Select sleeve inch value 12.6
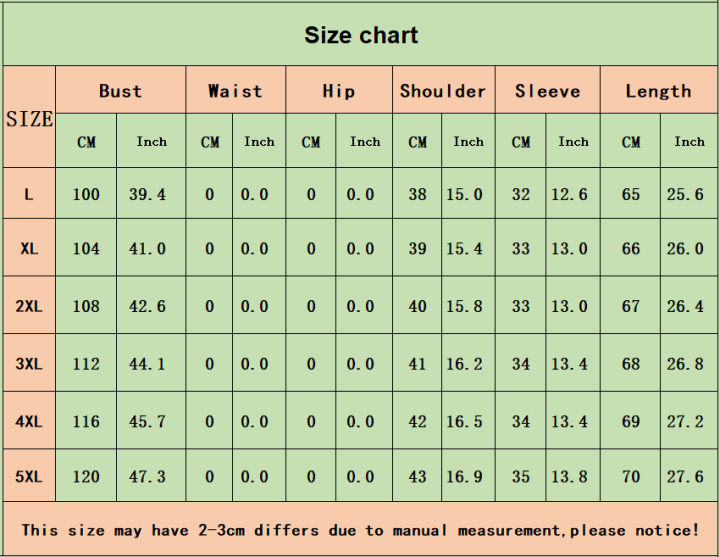720x557 pixels. [x=569, y=194]
